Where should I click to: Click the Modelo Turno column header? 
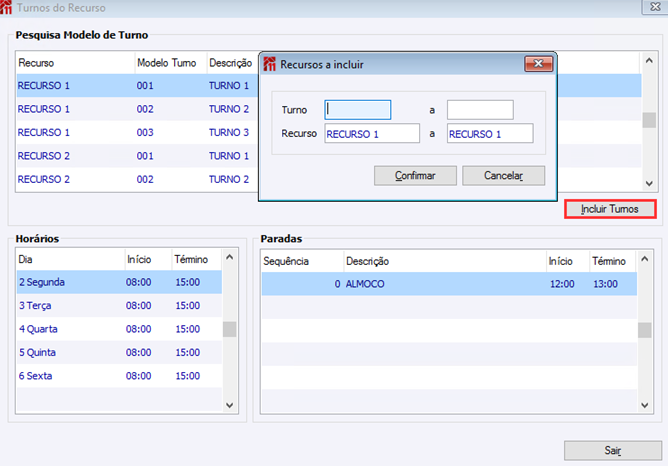click(x=171, y=63)
